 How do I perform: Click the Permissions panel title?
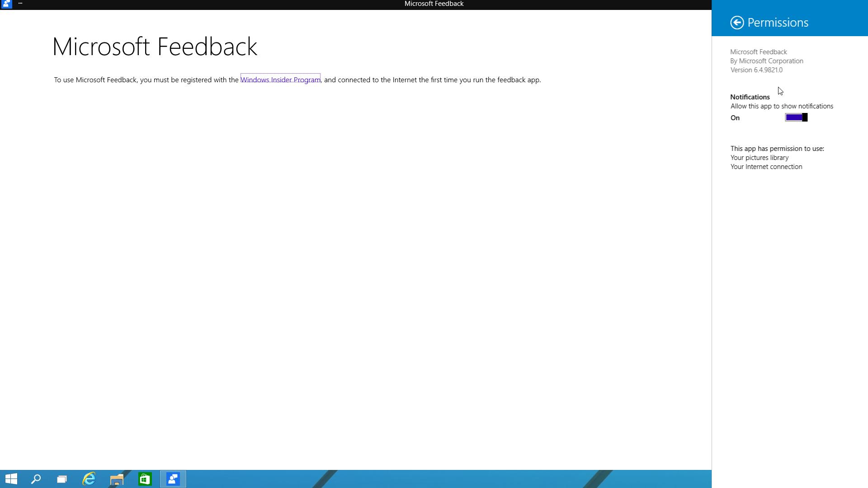click(778, 23)
